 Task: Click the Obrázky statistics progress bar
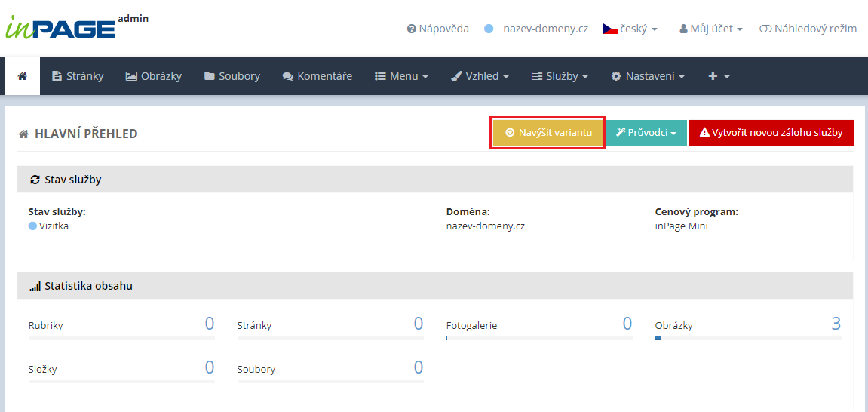pos(748,338)
